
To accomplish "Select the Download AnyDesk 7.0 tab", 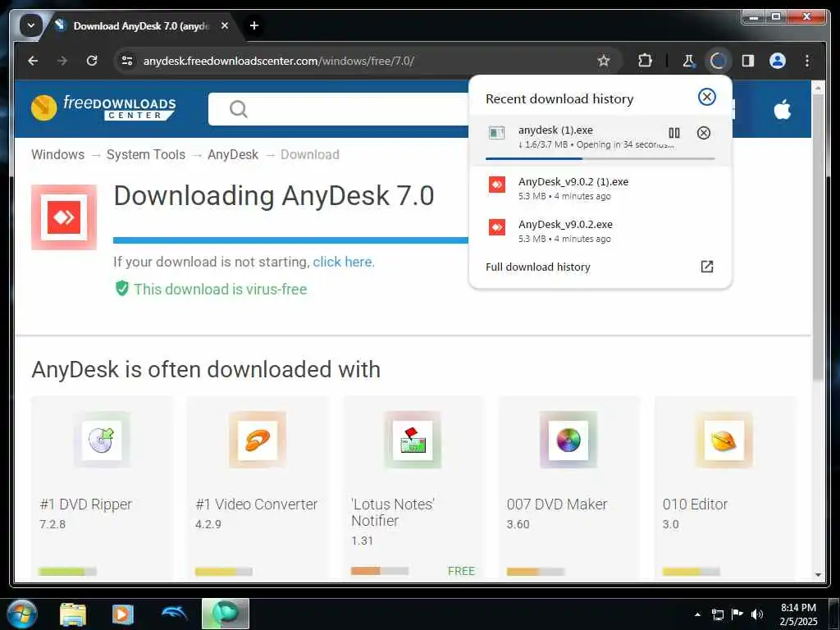I will (142, 25).
